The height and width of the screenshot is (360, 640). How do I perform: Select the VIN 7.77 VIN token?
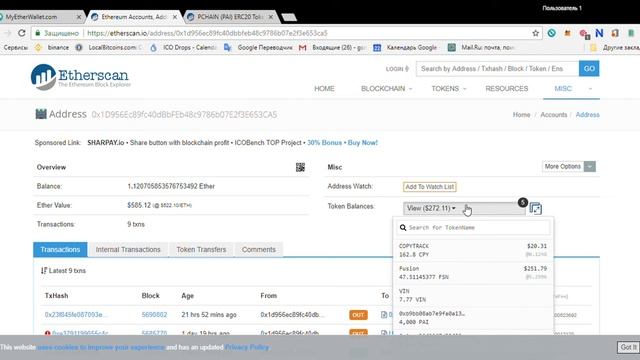click(x=473, y=295)
